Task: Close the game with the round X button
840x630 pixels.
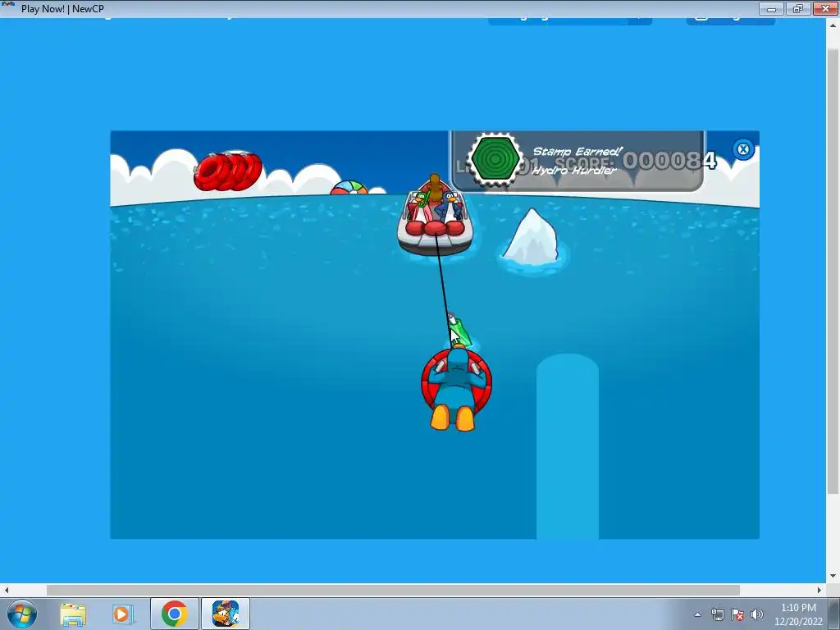Action: [x=743, y=149]
